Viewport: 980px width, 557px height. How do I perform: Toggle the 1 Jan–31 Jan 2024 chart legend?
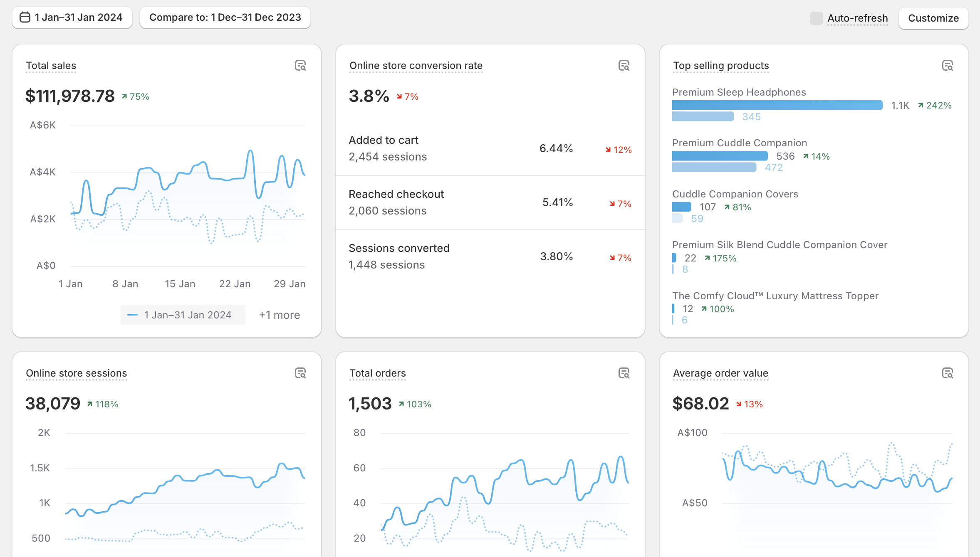(183, 315)
